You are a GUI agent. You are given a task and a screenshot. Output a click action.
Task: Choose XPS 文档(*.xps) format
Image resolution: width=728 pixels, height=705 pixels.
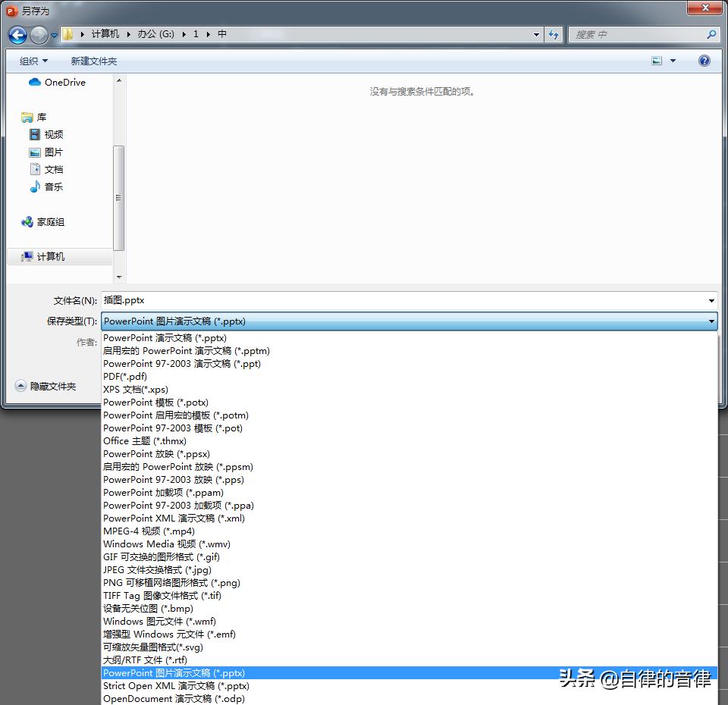click(409, 390)
